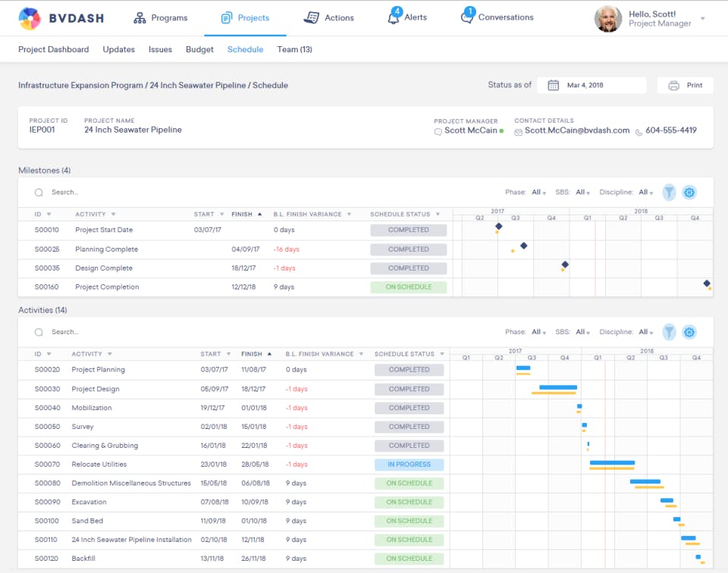Open the Alerts bell icon
The height and width of the screenshot is (573, 728).
tap(394, 18)
